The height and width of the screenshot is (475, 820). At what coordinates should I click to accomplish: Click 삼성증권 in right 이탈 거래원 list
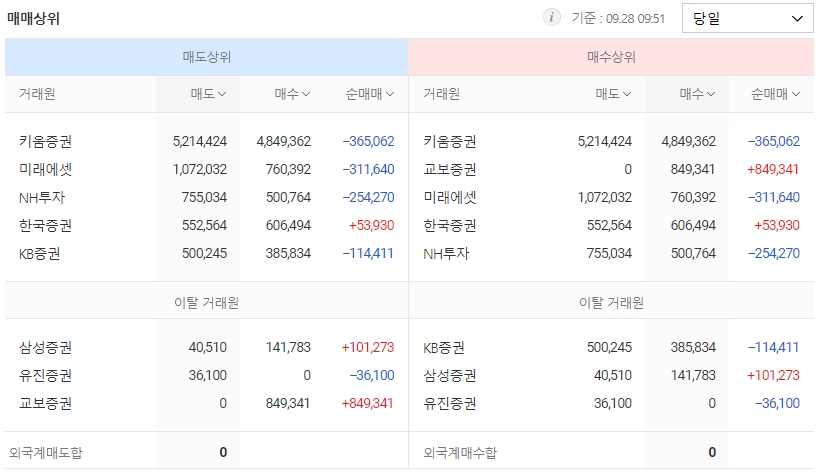coord(450,376)
